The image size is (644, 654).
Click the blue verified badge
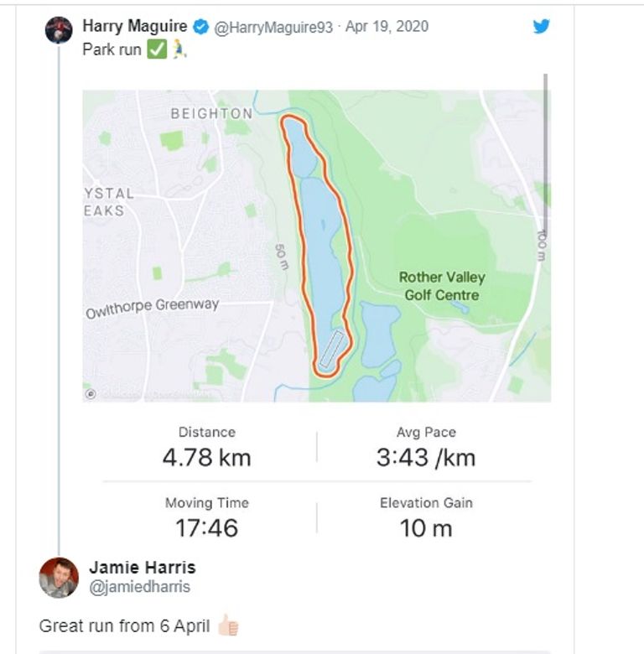pos(200,27)
